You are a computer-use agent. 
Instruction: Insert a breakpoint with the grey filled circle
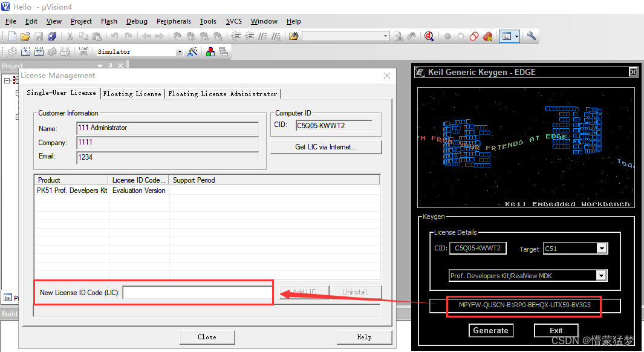point(447,36)
